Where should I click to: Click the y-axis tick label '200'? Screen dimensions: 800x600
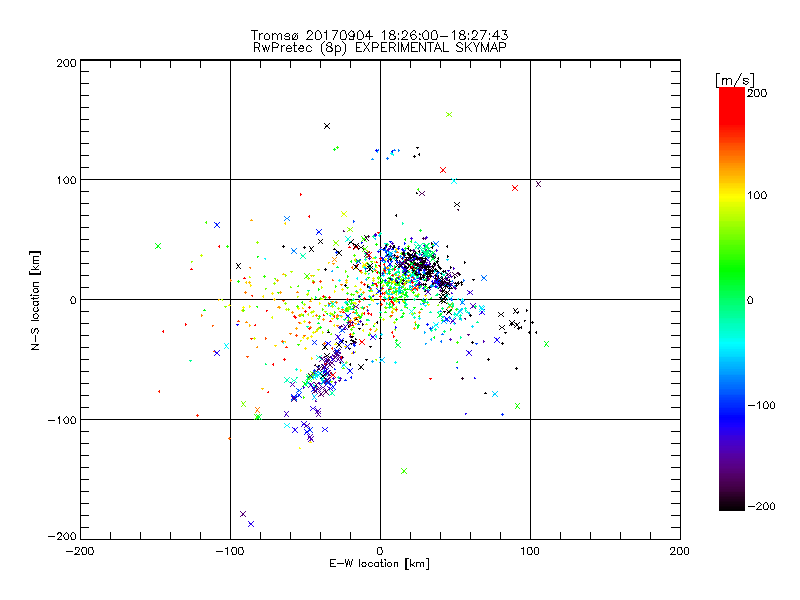pos(66,63)
